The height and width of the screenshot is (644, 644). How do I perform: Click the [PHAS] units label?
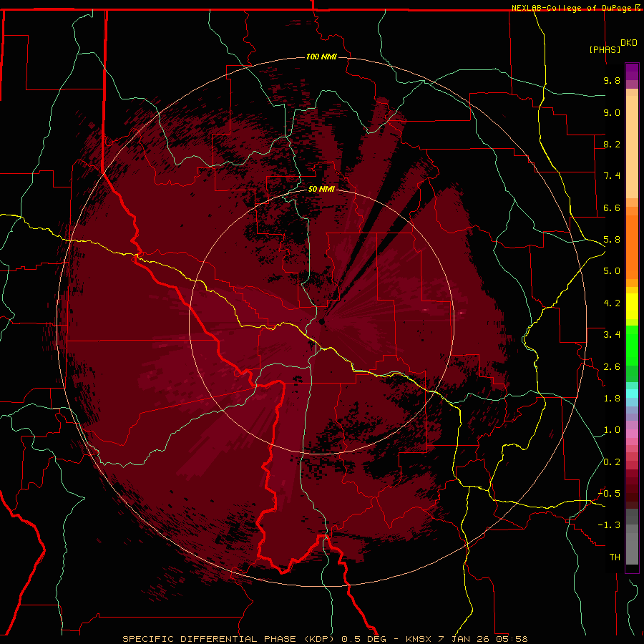point(605,49)
